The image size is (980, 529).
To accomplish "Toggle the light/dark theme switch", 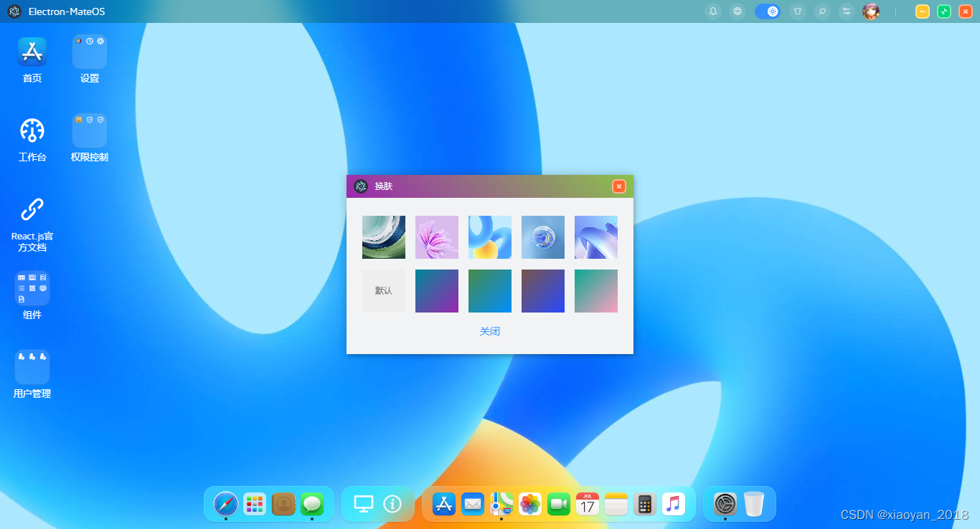I will pos(768,11).
